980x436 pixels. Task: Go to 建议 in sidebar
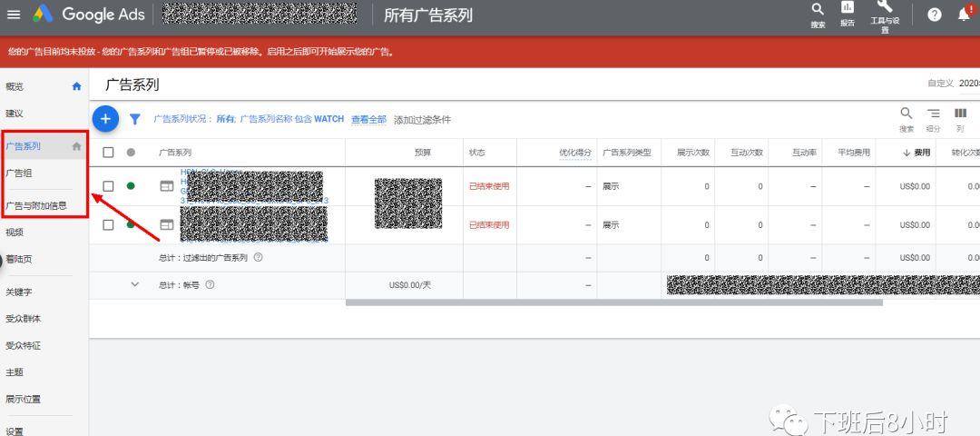coord(15,114)
